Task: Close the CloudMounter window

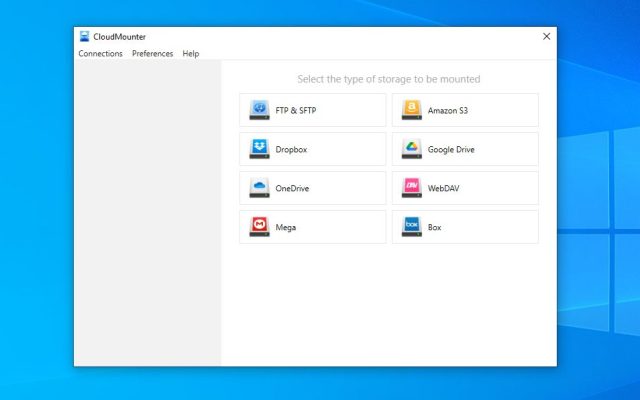Action: (x=547, y=36)
